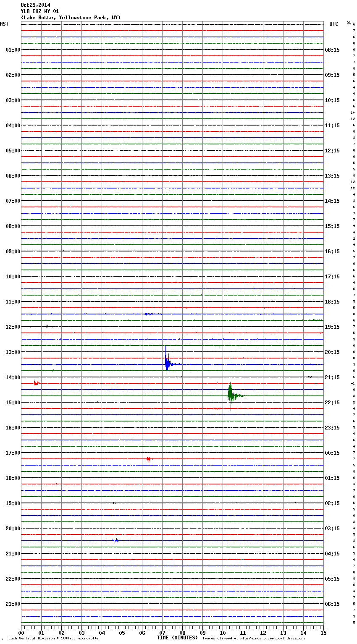357x644 pixels.
Task: Click the large green seismic event near 14:45
Action: click(231, 395)
